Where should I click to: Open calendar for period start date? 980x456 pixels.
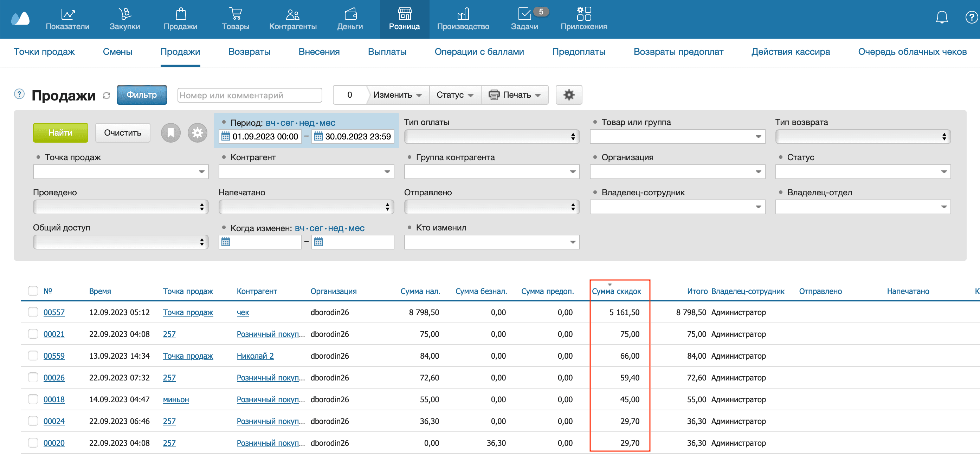pos(226,137)
